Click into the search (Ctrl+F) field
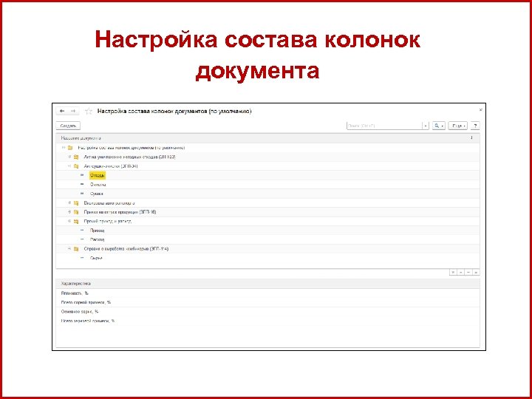Viewport: 532px width, 399px height. (384, 126)
